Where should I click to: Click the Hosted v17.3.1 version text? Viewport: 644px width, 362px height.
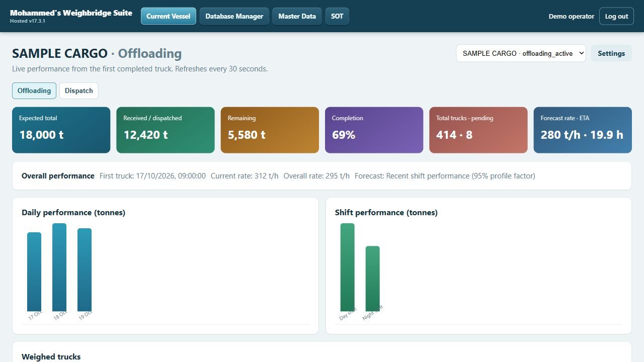(x=28, y=21)
